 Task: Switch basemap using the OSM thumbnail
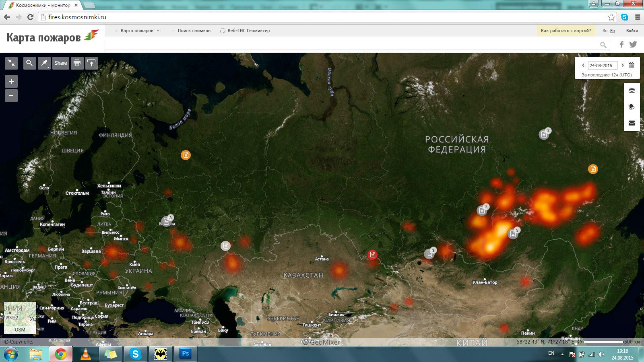coord(20,318)
